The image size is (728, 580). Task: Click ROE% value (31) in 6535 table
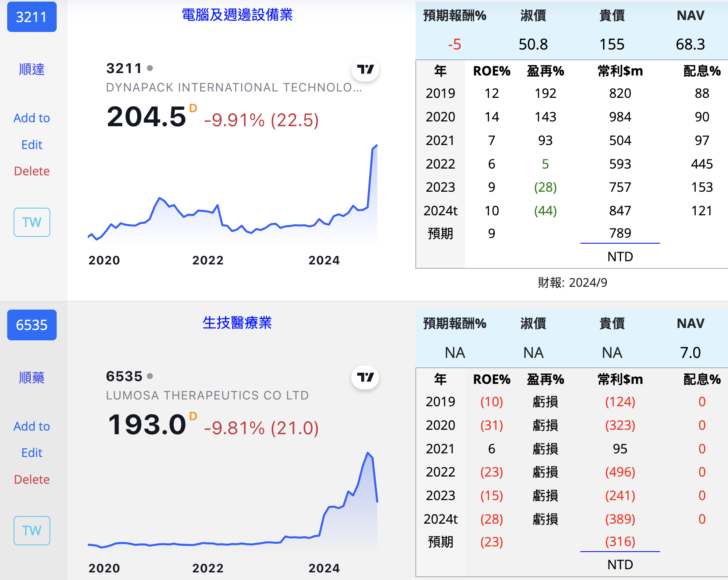point(492,425)
